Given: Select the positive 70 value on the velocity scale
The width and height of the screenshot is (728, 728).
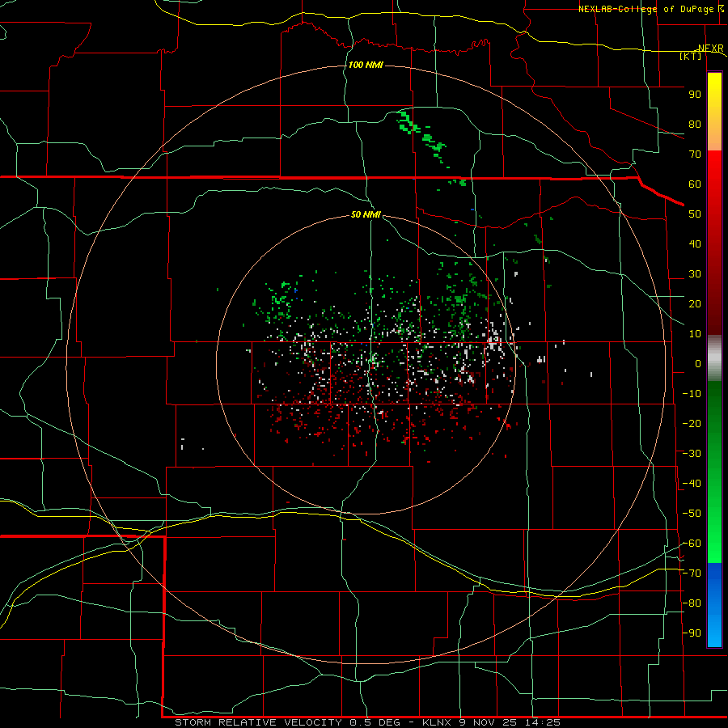Looking at the screenshot, I should coord(695,154).
